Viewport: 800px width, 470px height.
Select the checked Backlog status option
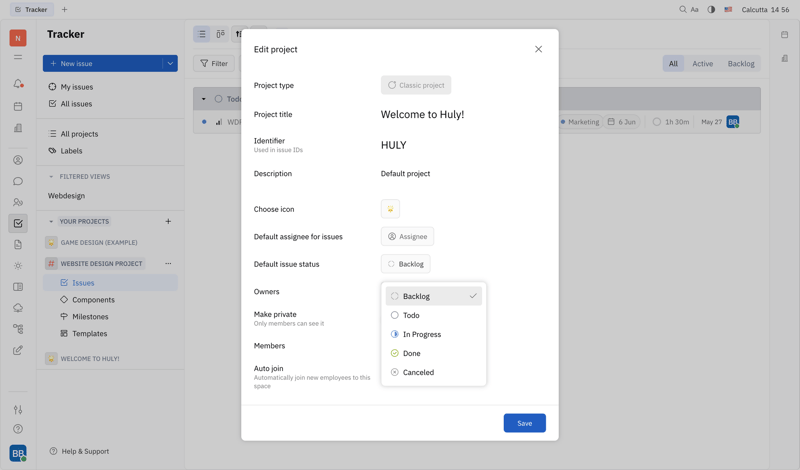434,296
